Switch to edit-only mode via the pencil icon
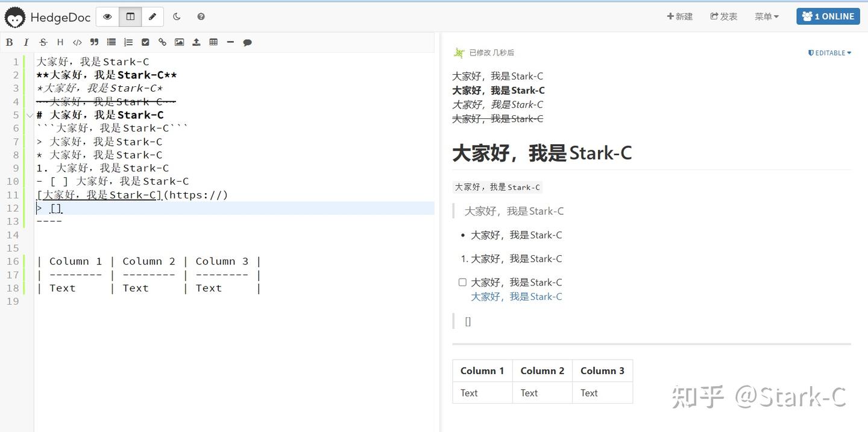 click(153, 16)
